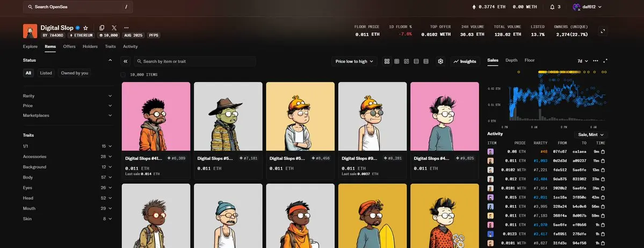Click rarity #1,093 in activity list
The height and width of the screenshot is (248, 644).
pos(540,161)
